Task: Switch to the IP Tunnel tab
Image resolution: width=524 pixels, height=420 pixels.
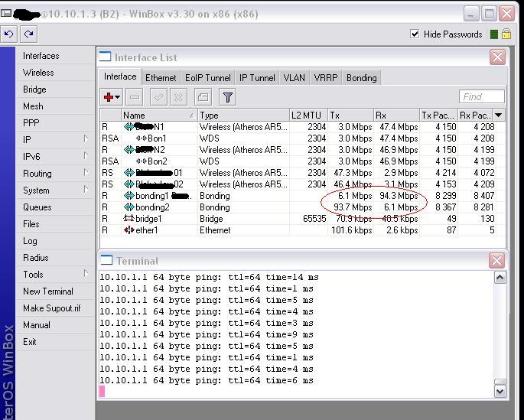Action: click(257, 78)
